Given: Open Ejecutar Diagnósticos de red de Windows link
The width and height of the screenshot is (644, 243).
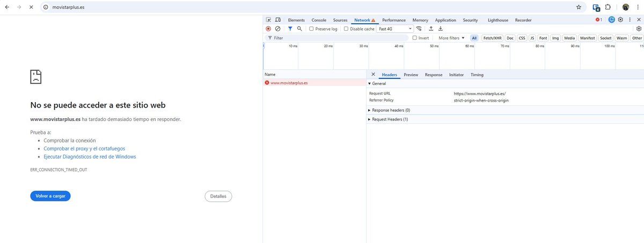Looking at the screenshot, I should [90, 157].
